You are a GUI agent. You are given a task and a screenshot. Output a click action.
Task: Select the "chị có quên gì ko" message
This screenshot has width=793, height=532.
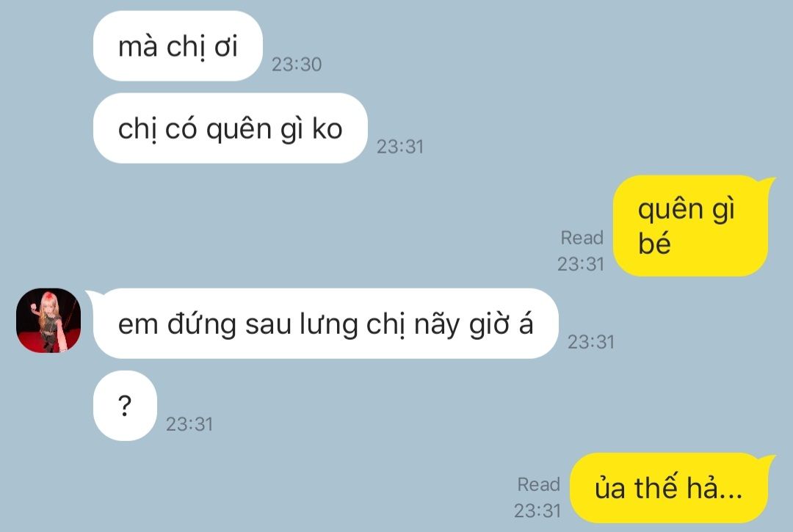pyautogui.click(x=230, y=128)
